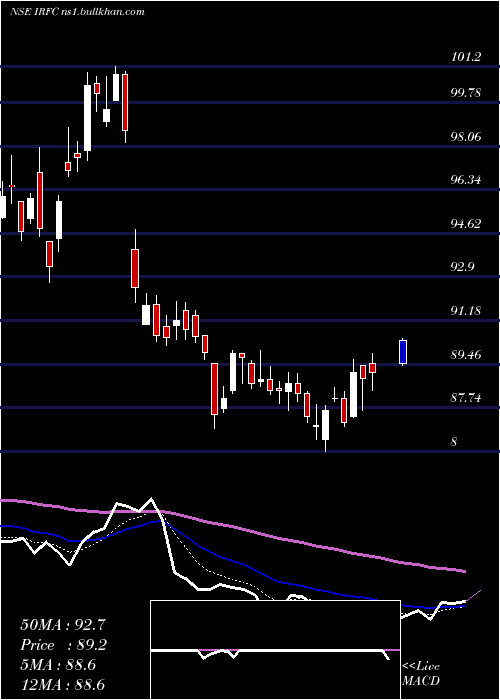Click the 50MA : 92.7 readout
The image size is (500, 700).
pyautogui.click(x=63, y=625)
